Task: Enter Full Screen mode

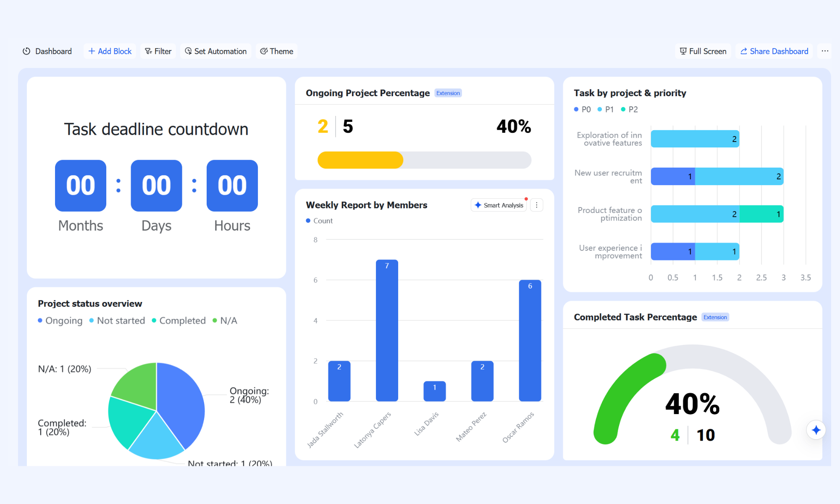Action: (703, 51)
